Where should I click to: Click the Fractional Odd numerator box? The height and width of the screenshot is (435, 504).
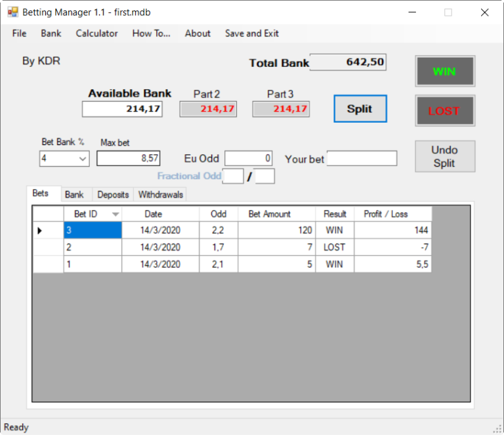[233, 176]
